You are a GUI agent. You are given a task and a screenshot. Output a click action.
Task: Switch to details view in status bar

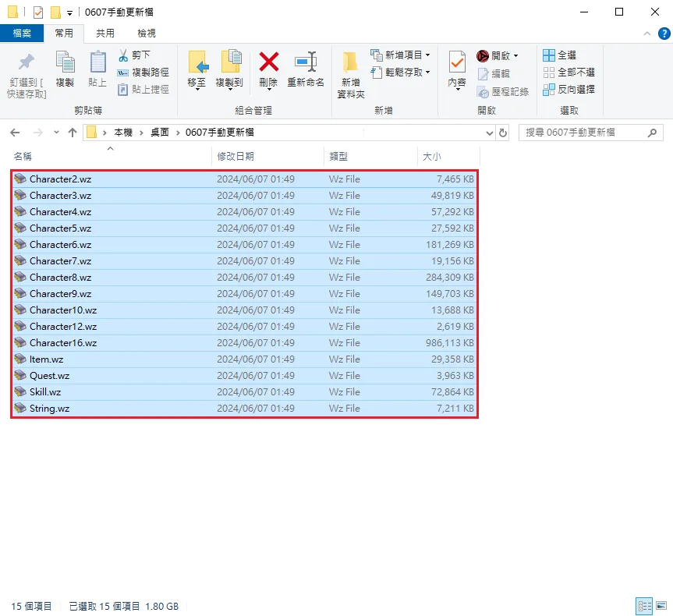[x=644, y=606]
